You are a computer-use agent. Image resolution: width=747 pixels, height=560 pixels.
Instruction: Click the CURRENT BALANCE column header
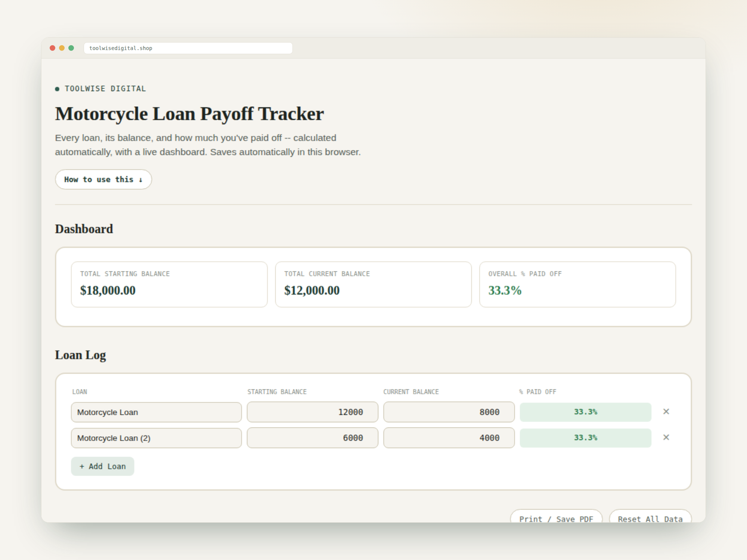click(x=411, y=392)
